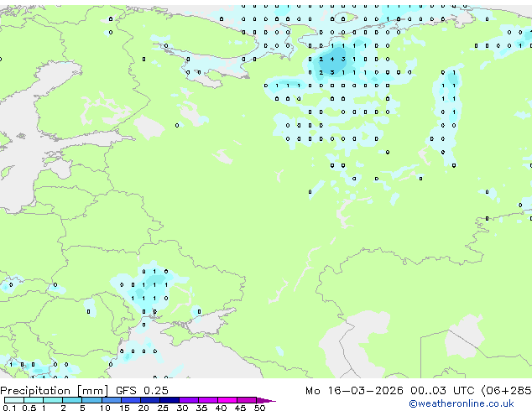Select the 'Precipitation [mm]' title text
532x411 pixels.
[x=55, y=391]
